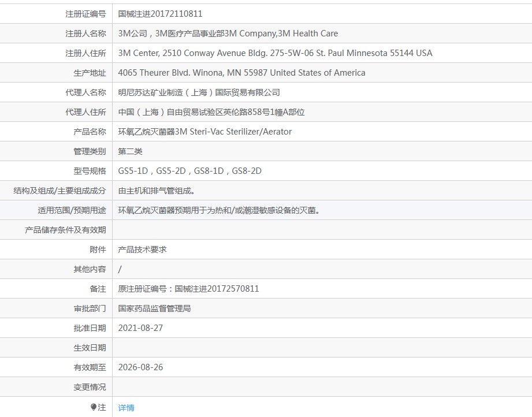This screenshot has width=532, height=417.
Task: Select management category value 第二类
Action: (x=131, y=151)
